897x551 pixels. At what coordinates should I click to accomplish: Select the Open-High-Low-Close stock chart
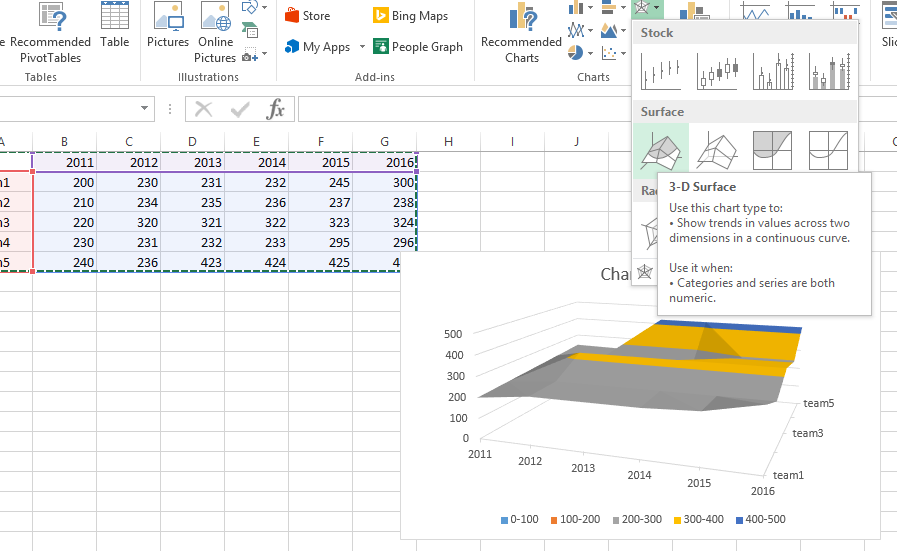coord(717,71)
